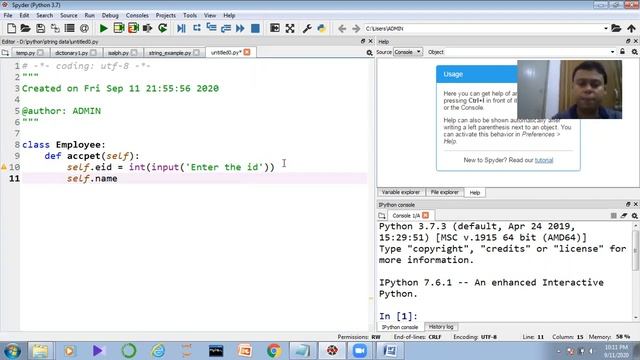Open PYTHONPATH manager python icon
The height and width of the screenshot is (360, 640).
pyautogui.click(x=322, y=28)
